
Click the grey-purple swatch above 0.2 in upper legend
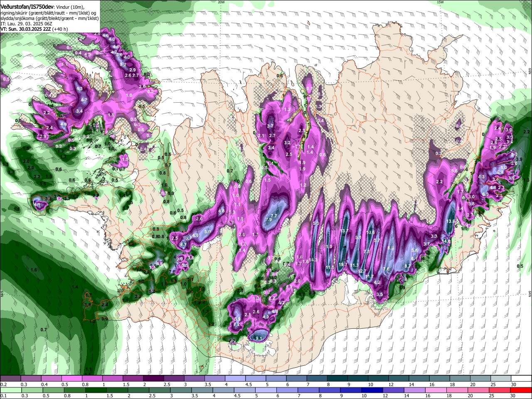coord(10,379)
